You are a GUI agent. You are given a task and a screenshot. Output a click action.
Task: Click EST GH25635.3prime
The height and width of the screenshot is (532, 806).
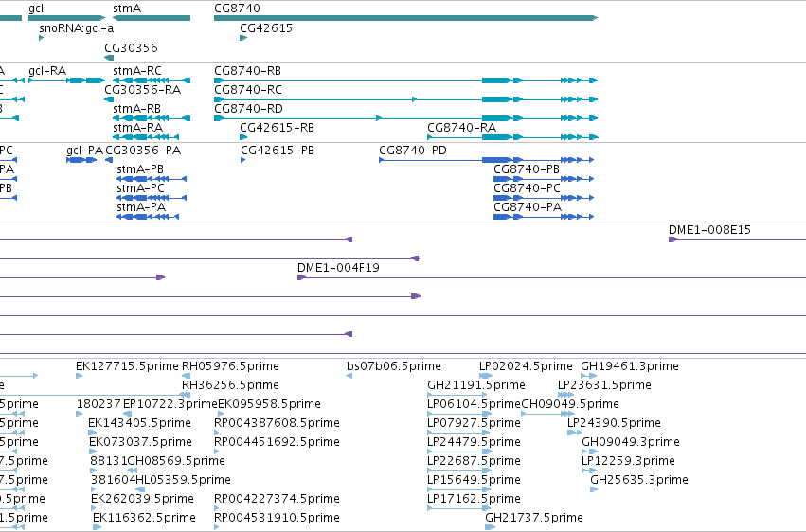639,480
